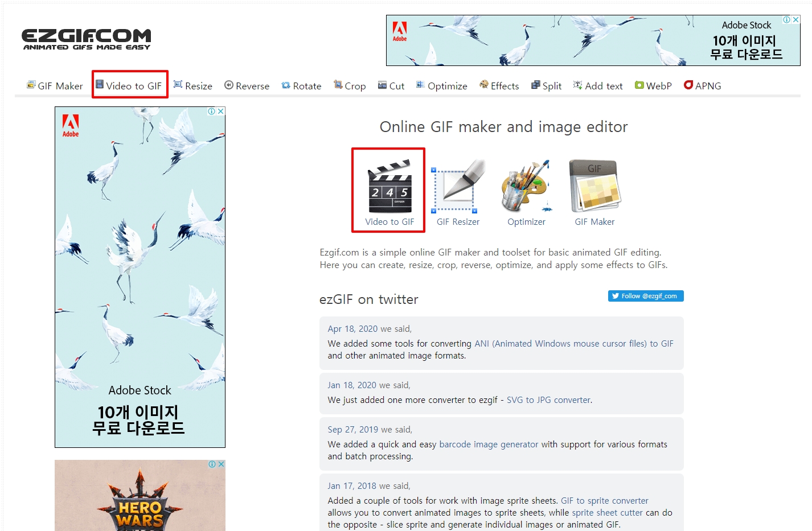812x531 pixels.
Task: Open the Video to GIF text link under clapperboard
Action: 389,222
